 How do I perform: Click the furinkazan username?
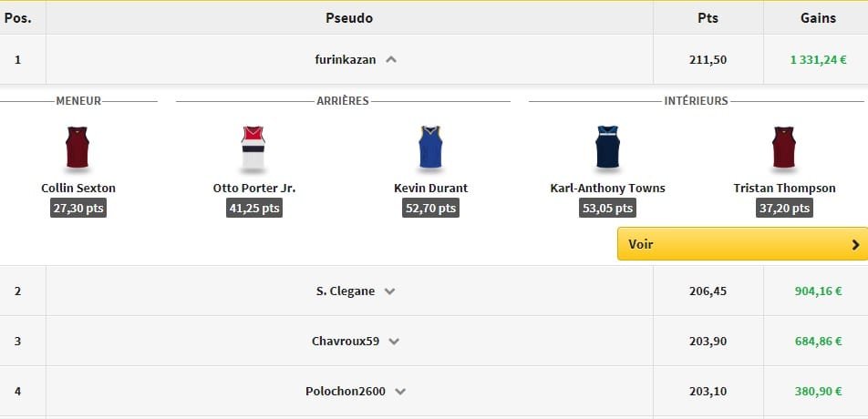click(x=346, y=59)
